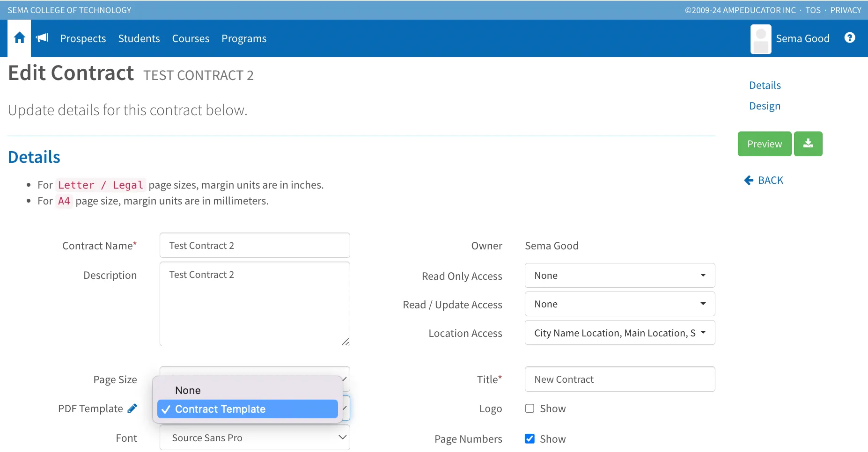Open the Students menu
Image resolution: width=868 pixels, height=452 pixels.
coord(139,38)
